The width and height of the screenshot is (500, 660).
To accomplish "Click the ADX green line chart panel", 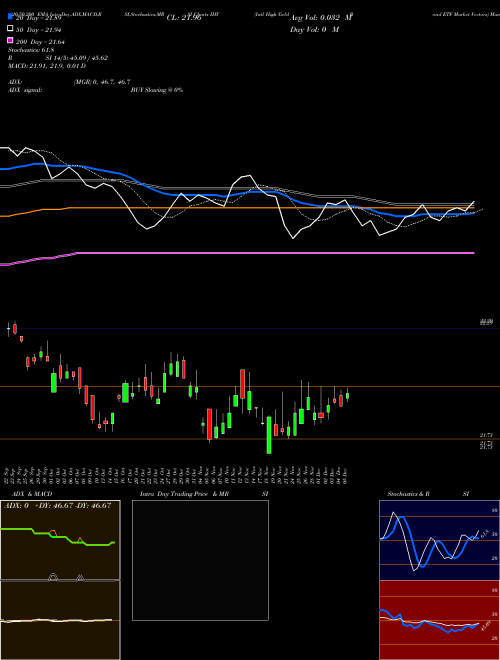I will (60, 540).
